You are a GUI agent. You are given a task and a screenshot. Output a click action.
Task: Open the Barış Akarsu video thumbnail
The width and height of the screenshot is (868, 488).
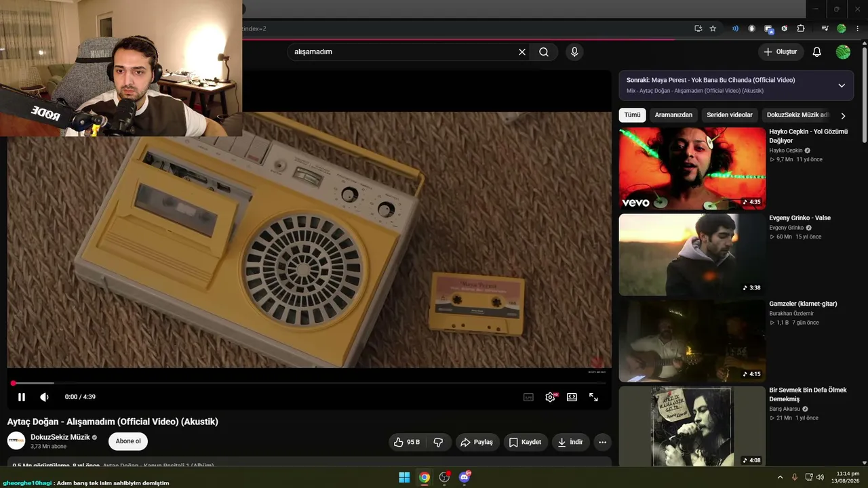pos(692,427)
